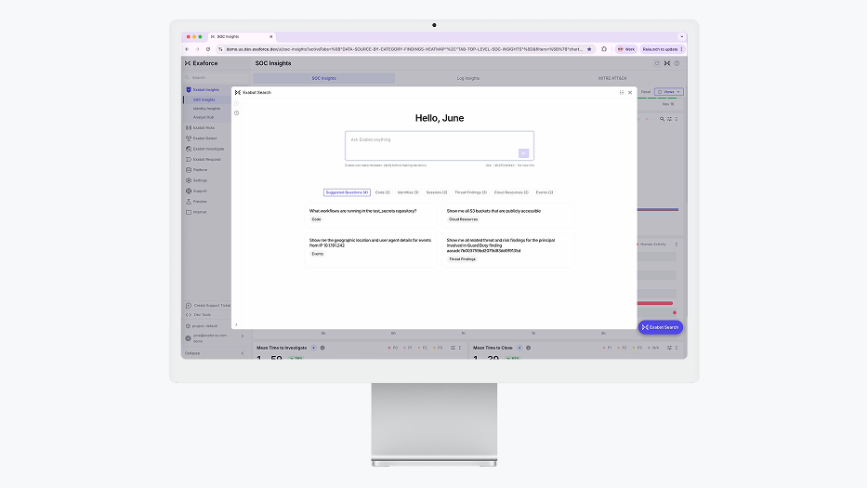Select the Sessions filter chip

tap(437, 192)
